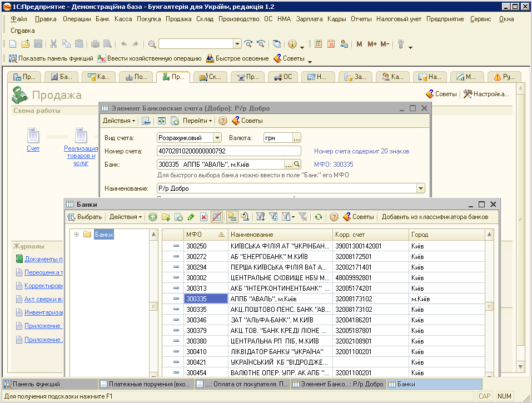Click the Windows list icon in main toolbar
532x403 pixels.
277,44
